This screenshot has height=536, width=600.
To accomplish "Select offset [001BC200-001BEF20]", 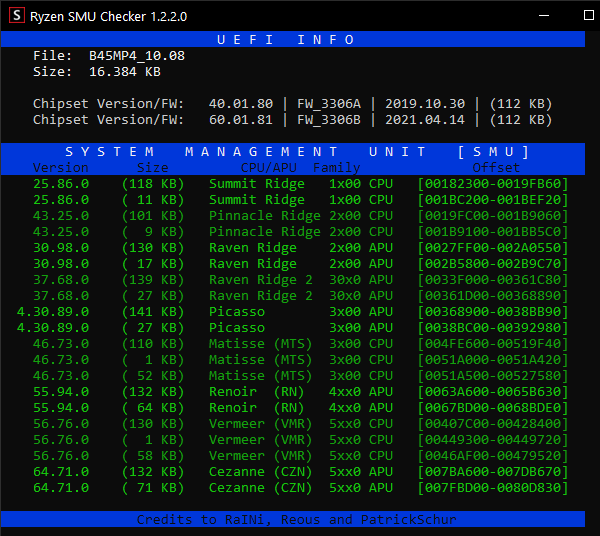I will click(493, 200).
